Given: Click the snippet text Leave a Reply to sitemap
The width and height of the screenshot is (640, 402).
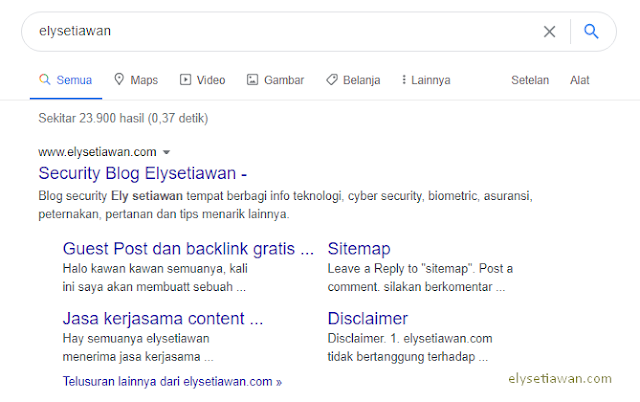Looking at the screenshot, I should [420, 278].
